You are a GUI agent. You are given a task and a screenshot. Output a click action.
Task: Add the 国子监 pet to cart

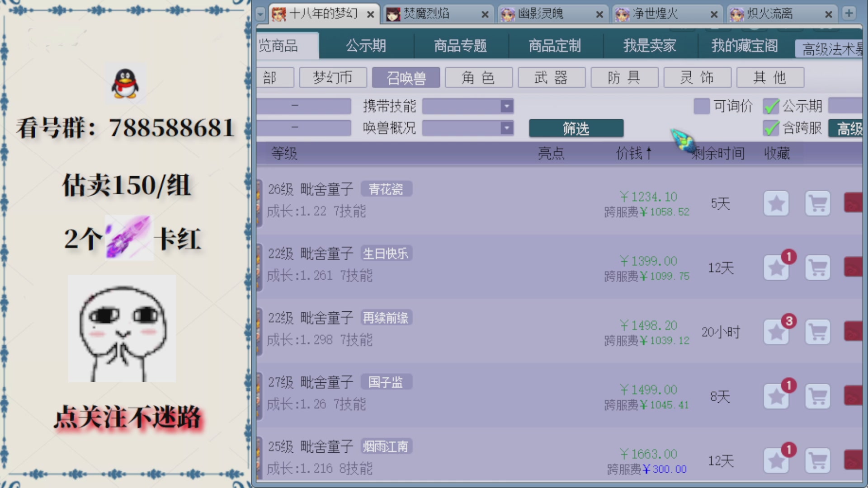pyautogui.click(x=818, y=397)
